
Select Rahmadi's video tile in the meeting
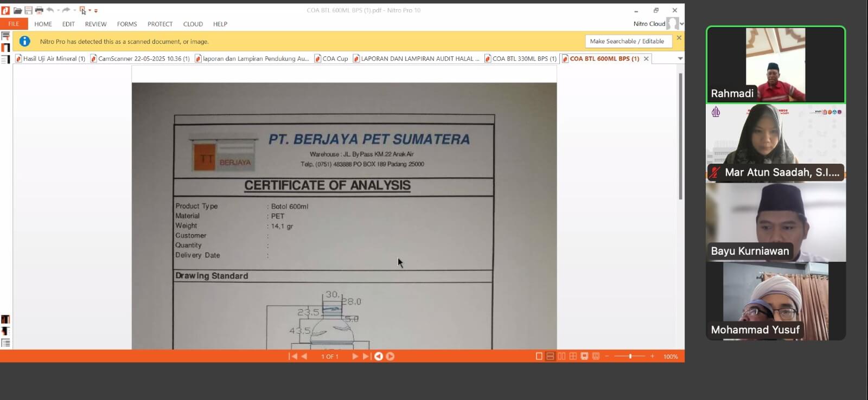(x=776, y=64)
